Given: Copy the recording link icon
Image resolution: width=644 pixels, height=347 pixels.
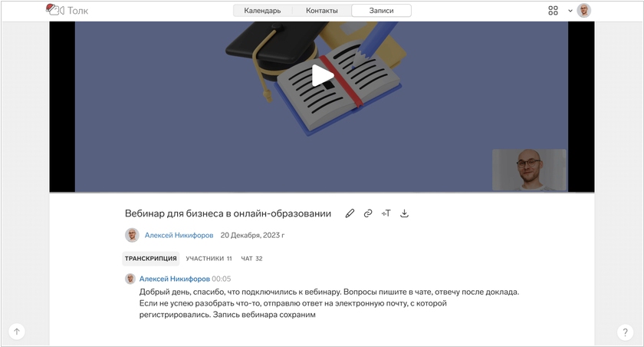Looking at the screenshot, I should click(x=368, y=213).
